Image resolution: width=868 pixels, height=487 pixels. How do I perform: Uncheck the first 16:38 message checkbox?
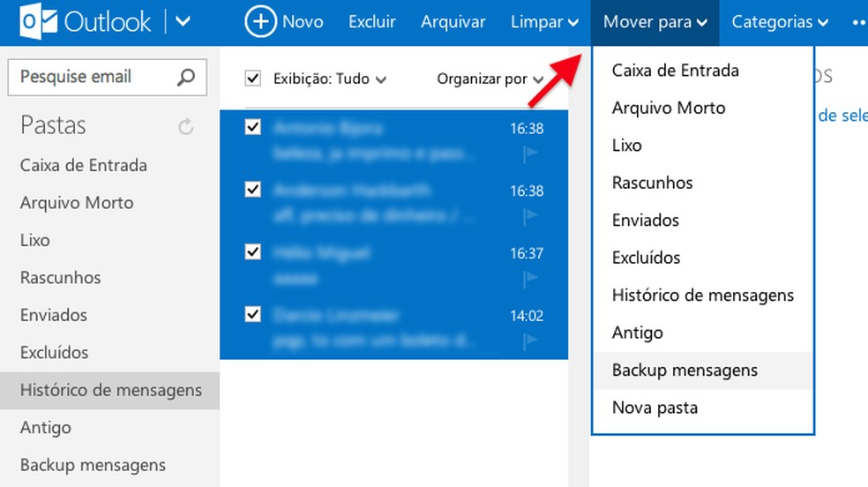253,128
